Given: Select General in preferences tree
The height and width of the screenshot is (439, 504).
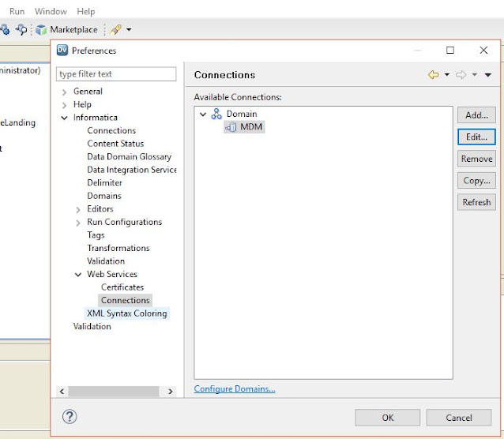Looking at the screenshot, I should pyautogui.click(x=88, y=92).
